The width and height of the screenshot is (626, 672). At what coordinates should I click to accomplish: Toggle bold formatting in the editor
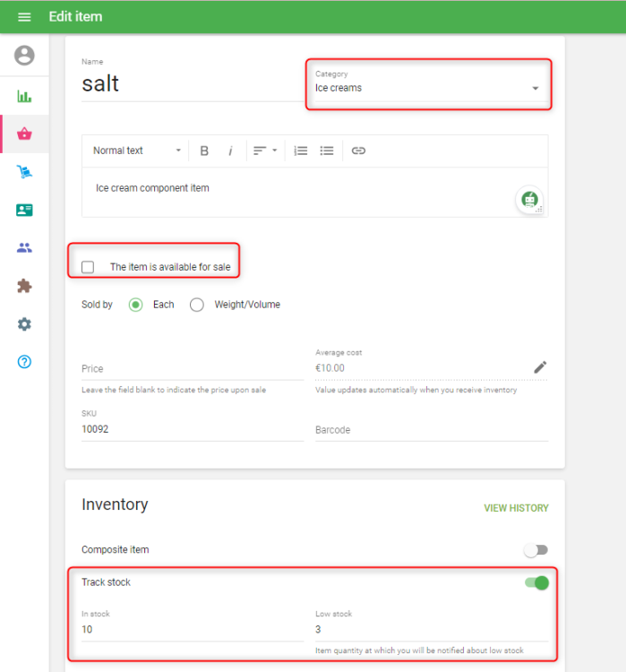click(x=204, y=151)
